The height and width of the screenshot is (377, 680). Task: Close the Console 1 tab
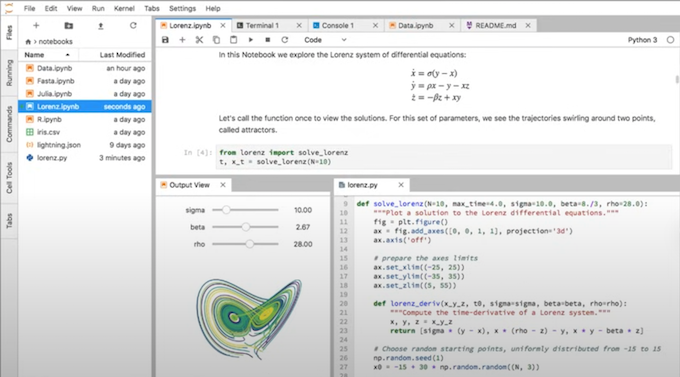tap(375, 26)
